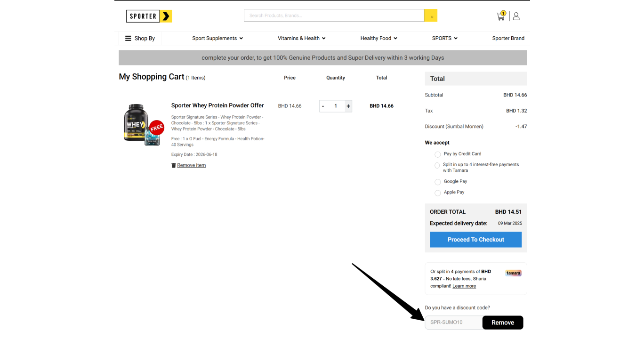Click the Subtotal BHD 14.66 value
This screenshot has width=644, height=339.
pyautogui.click(x=515, y=95)
